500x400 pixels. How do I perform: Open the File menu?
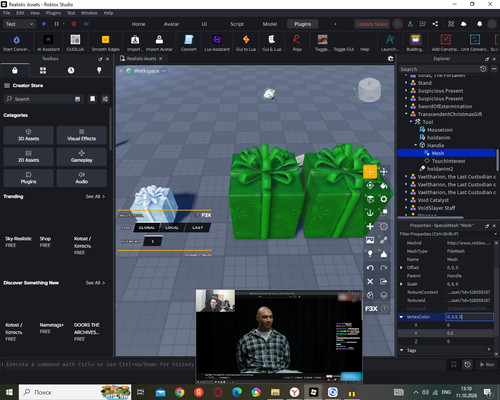point(7,13)
